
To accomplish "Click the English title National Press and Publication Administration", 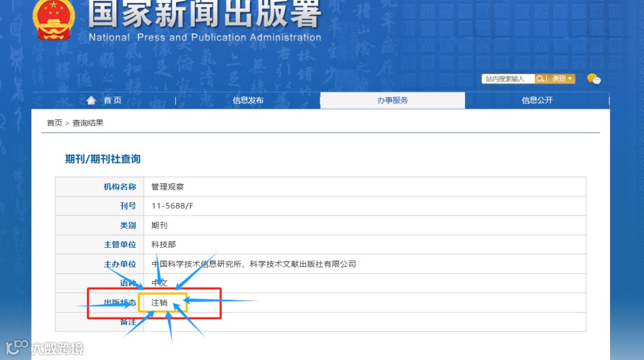I will point(205,38).
